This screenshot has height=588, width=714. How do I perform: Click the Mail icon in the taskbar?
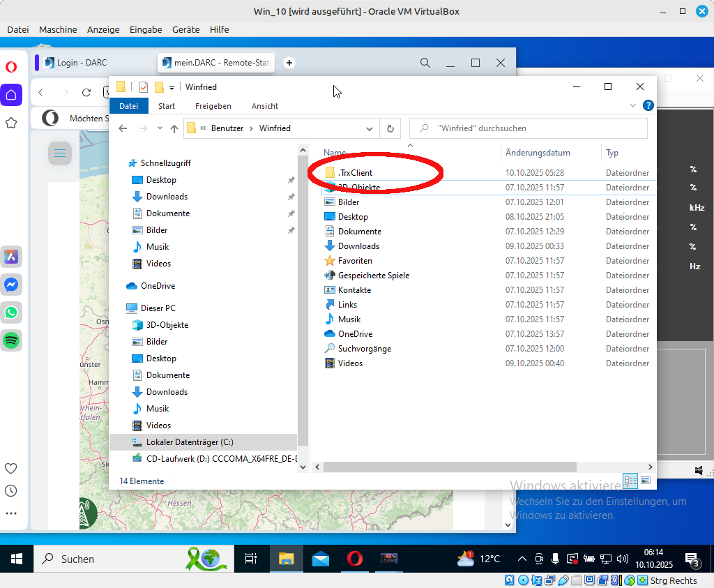click(x=321, y=559)
